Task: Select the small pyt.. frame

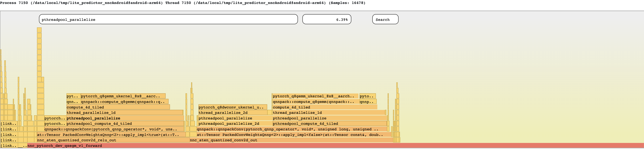Action: [x=74, y=96]
